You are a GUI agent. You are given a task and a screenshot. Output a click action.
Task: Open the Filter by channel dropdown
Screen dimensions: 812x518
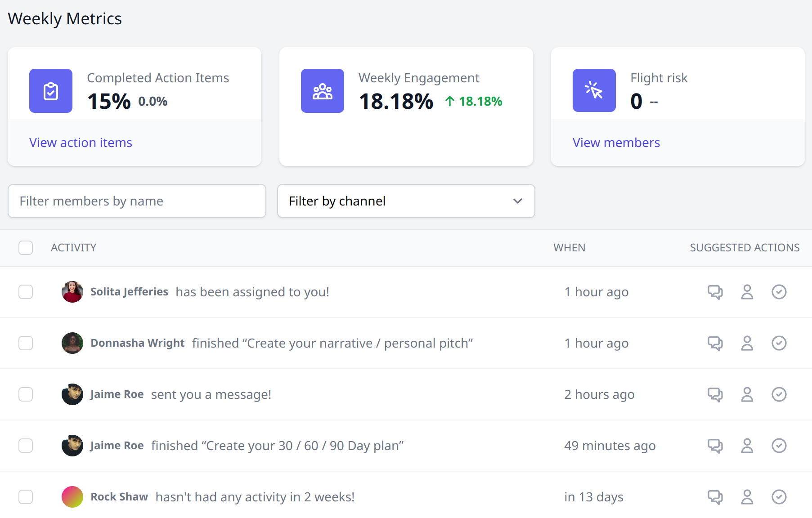coord(406,201)
